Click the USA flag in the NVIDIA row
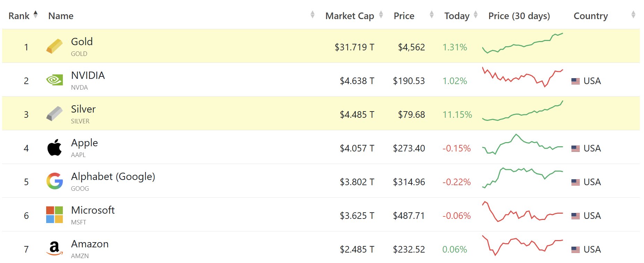Screen dimensions: 644x263 (x=575, y=81)
